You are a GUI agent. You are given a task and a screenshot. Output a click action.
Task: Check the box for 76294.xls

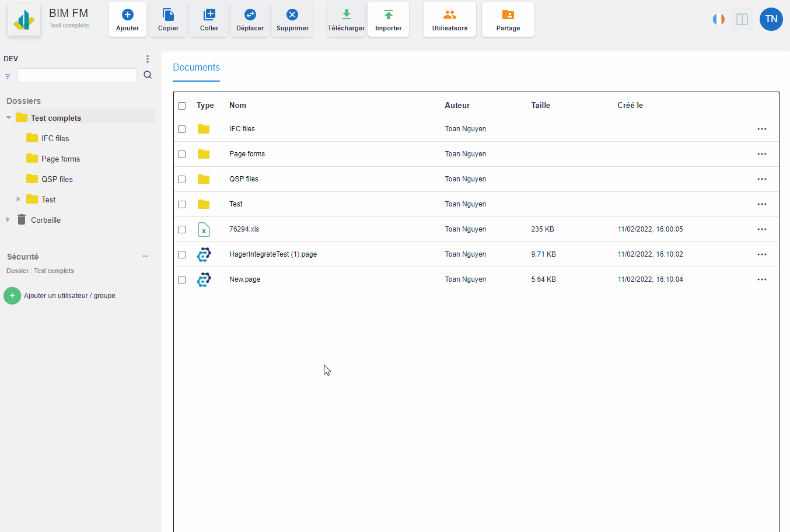pyautogui.click(x=182, y=230)
